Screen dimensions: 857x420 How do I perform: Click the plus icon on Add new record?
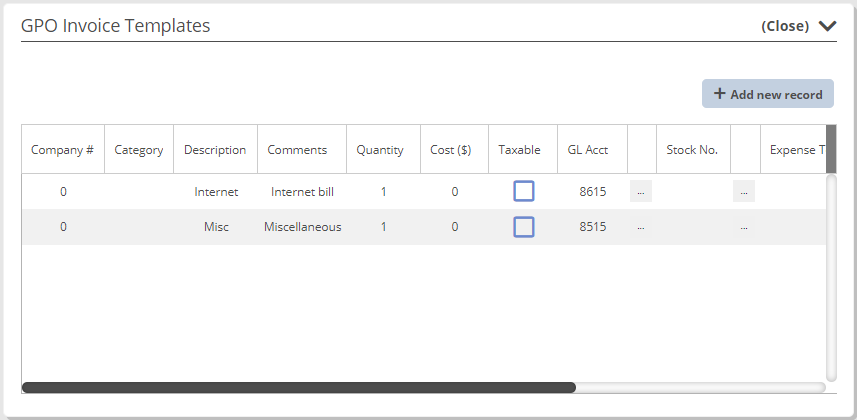[x=720, y=94]
